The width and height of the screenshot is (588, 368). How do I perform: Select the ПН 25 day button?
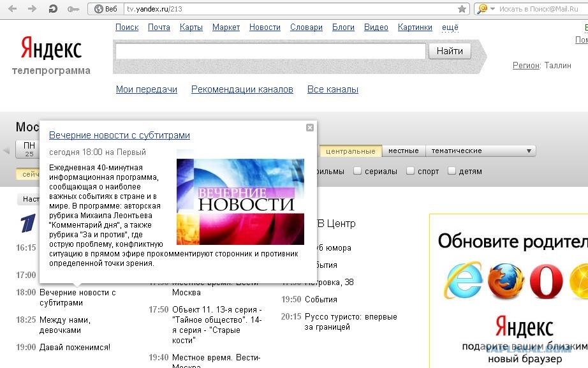point(29,149)
